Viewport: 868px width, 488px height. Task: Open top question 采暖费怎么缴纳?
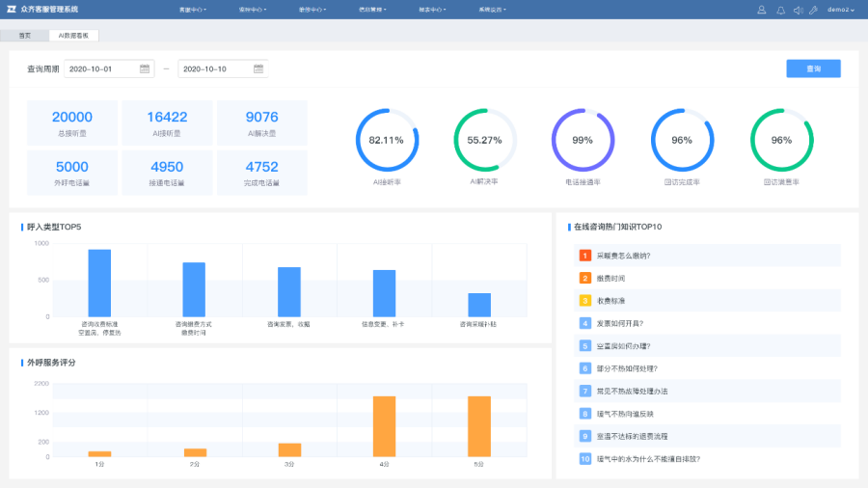tap(708, 256)
